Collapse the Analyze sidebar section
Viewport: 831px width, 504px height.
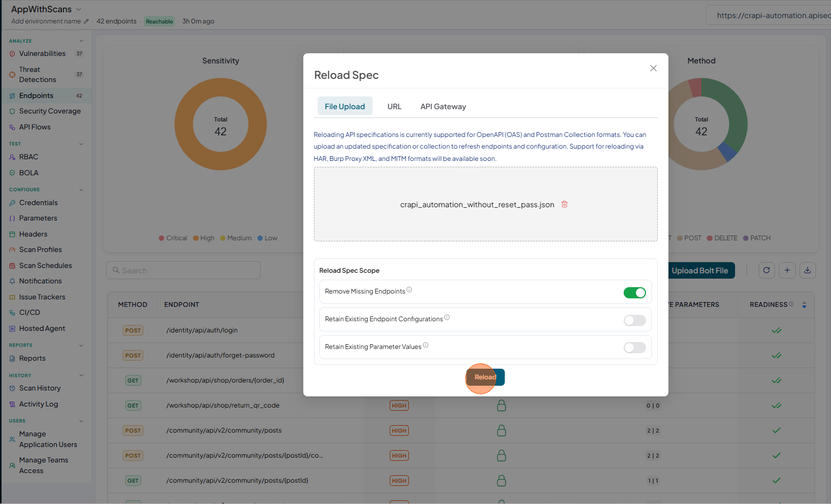click(x=81, y=40)
